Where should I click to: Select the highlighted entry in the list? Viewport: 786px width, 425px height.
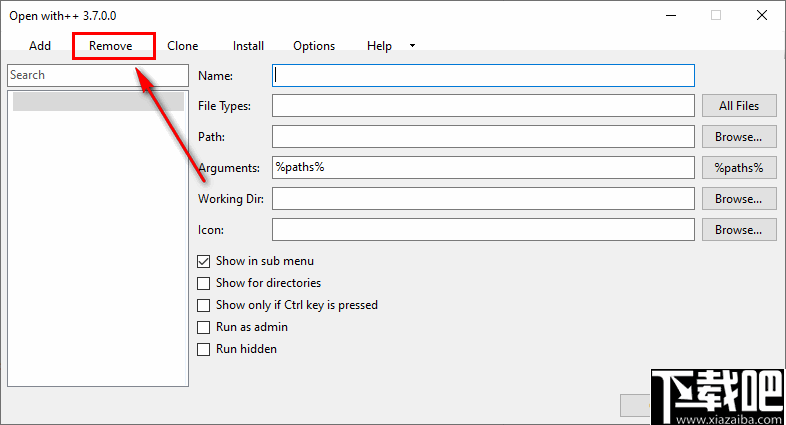(97, 101)
